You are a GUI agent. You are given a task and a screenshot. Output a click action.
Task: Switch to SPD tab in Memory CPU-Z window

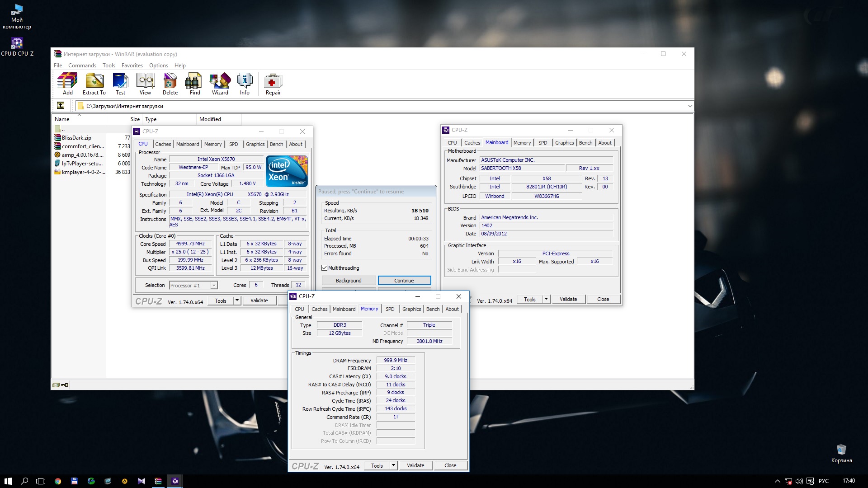coord(390,309)
